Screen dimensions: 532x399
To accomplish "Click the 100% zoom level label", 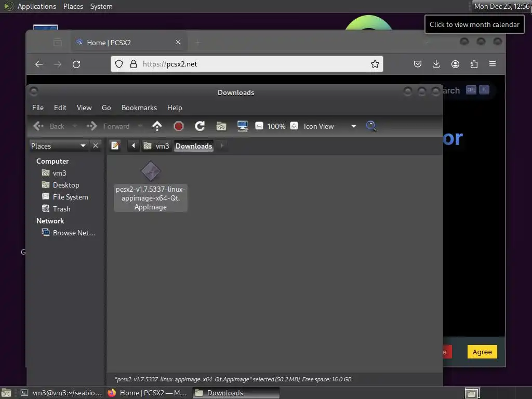I will (276, 126).
